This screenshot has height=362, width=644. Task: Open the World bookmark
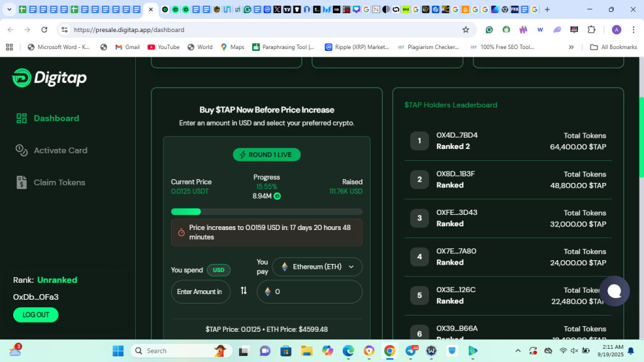tap(200, 47)
